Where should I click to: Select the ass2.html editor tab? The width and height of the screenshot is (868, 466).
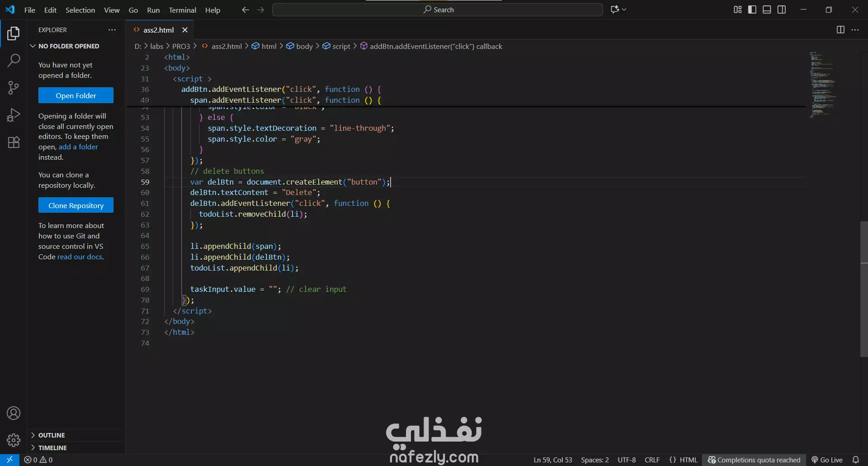click(x=158, y=30)
